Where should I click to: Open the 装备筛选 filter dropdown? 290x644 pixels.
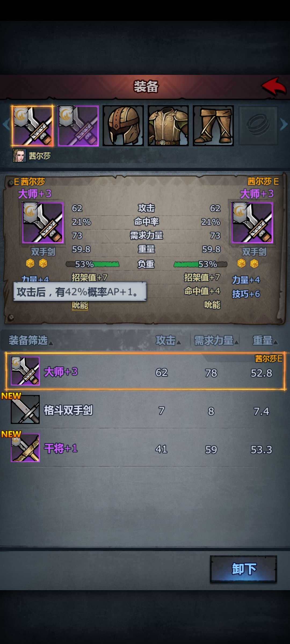pos(31,340)
